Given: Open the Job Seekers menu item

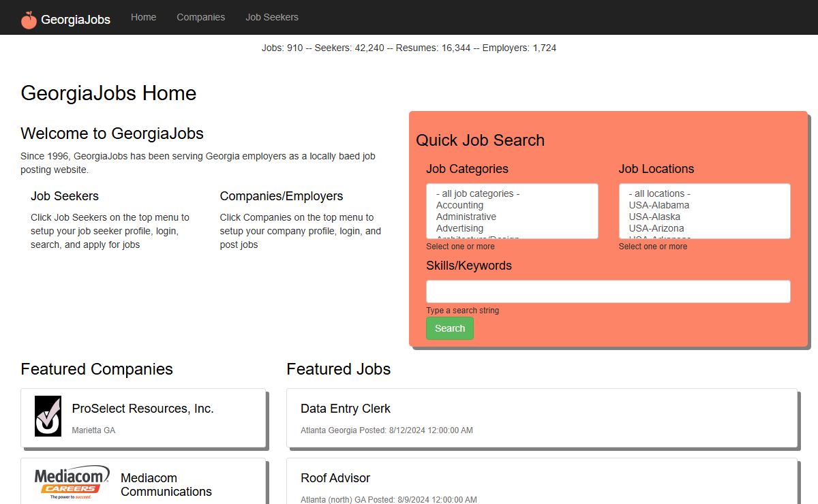Looking at the screenshot, I should coord(272,17).
